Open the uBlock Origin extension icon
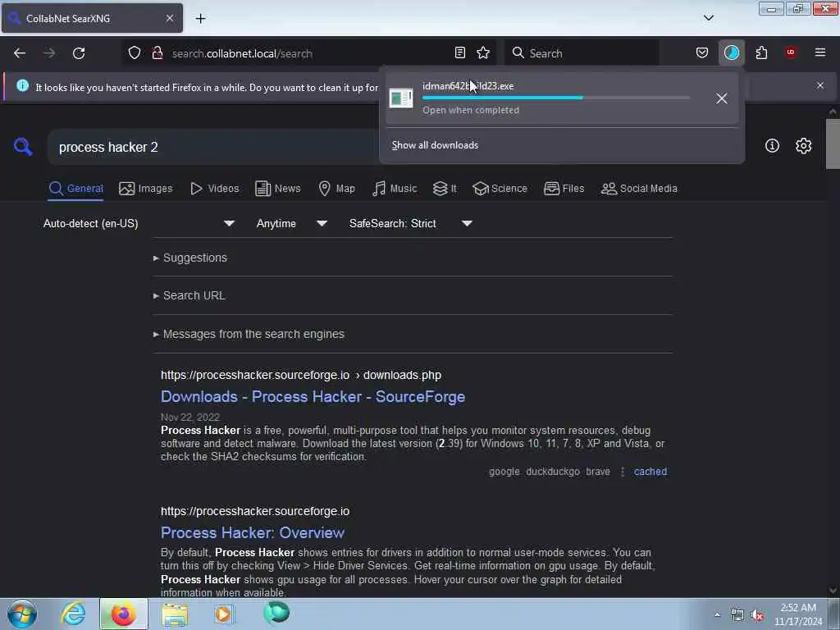This screenshot has height=630, width=840. [791, 53]
